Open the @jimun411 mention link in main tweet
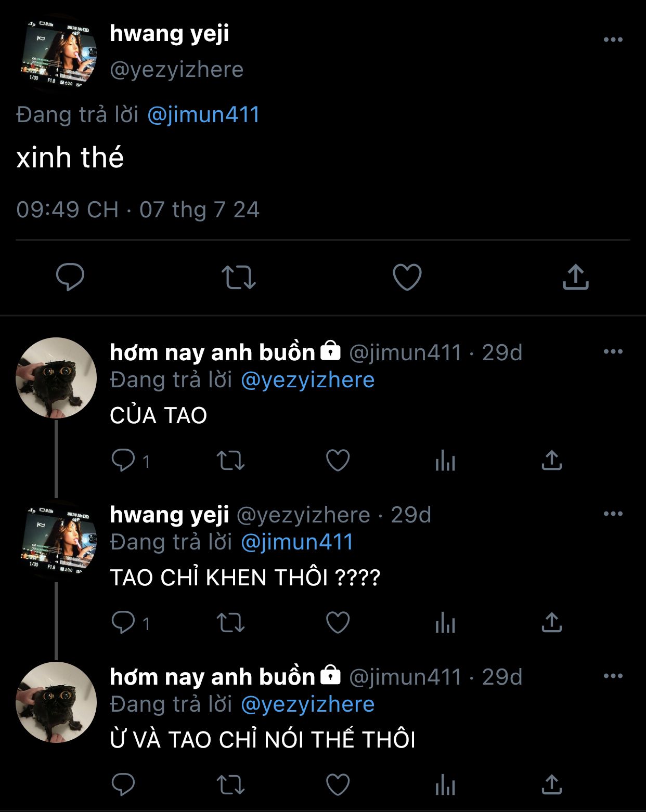This screenshot has height=812, width=646. (203, 114)
